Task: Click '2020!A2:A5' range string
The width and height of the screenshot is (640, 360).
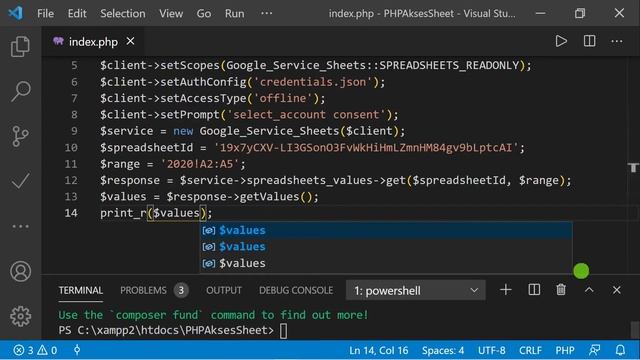Action: click(x=200, y=164)
